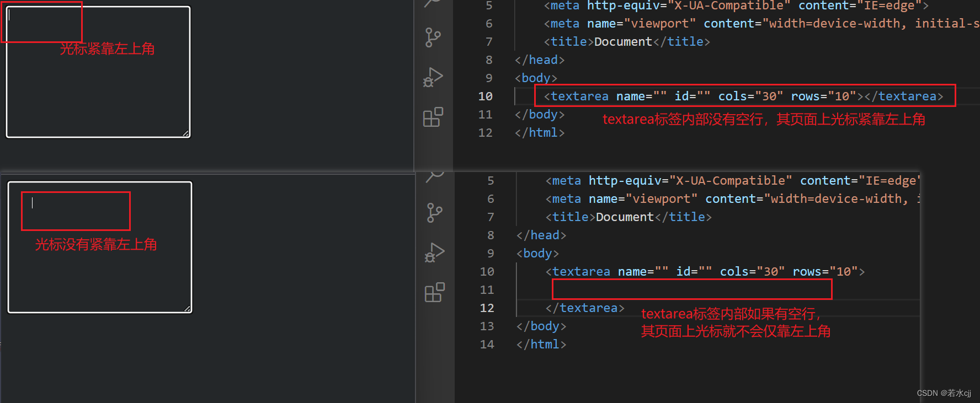Open Run and Debug in lower editor's activity bar

click(435, 252)
